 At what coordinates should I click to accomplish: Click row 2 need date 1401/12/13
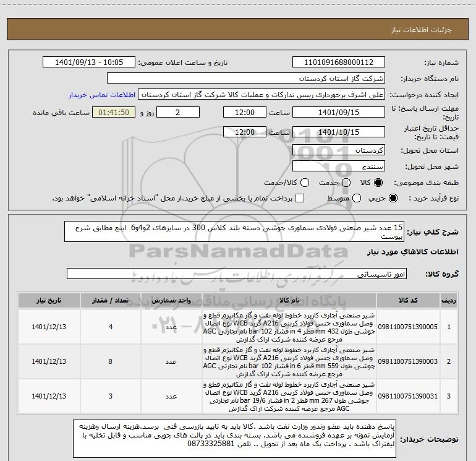(x=49, y=361)
